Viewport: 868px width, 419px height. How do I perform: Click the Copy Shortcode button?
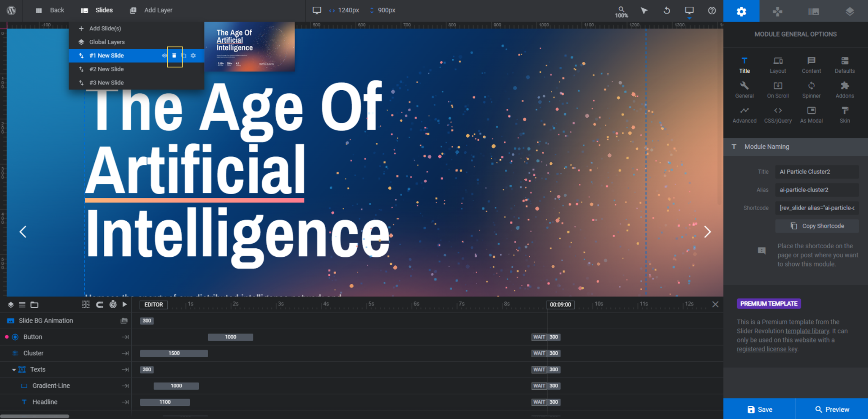click(817, 226)
